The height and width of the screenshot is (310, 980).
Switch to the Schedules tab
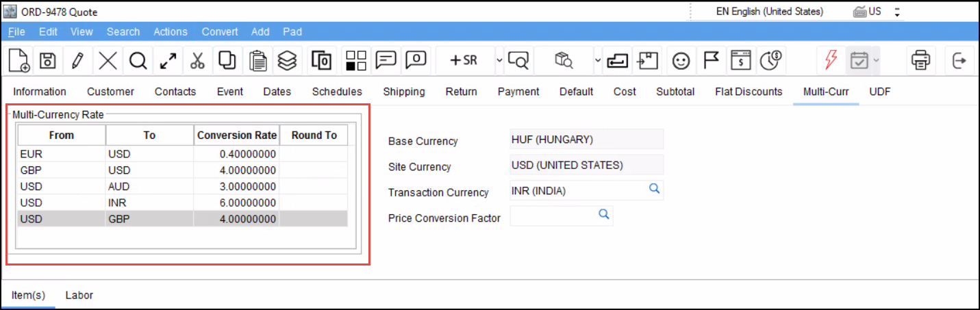(337, 91)
